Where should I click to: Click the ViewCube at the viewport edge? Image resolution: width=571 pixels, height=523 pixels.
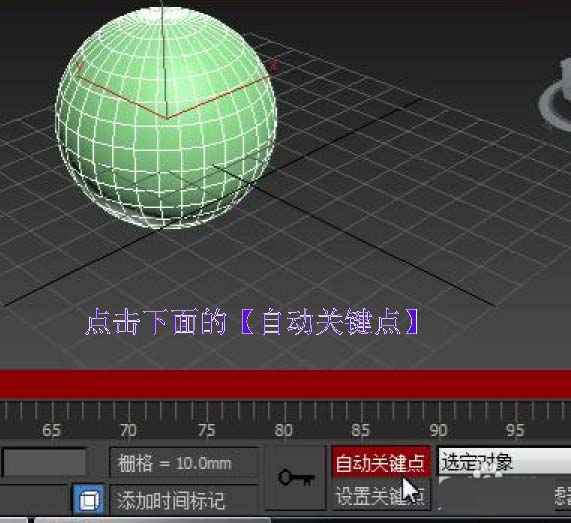pos(556,95)
